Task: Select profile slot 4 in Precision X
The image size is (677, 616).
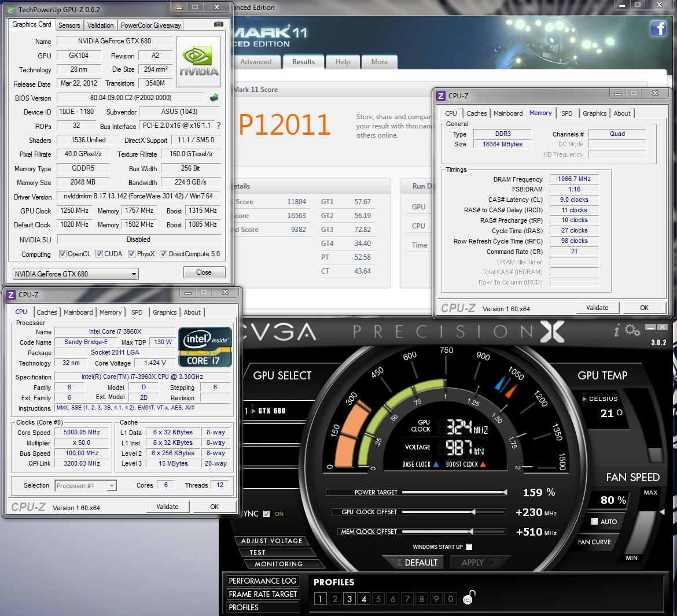Action: (364, 599)
